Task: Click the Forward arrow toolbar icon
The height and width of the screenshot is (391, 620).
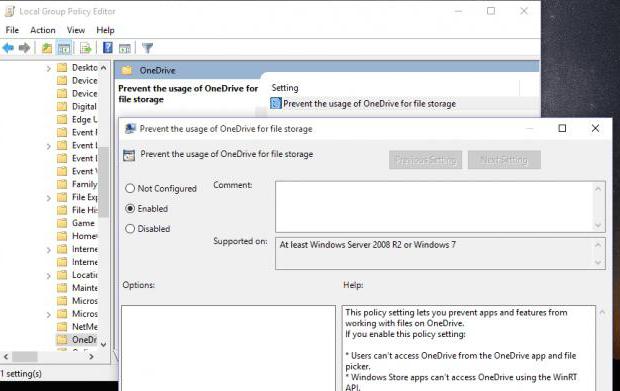Action: pyautogui.click(x=25, y=48)
